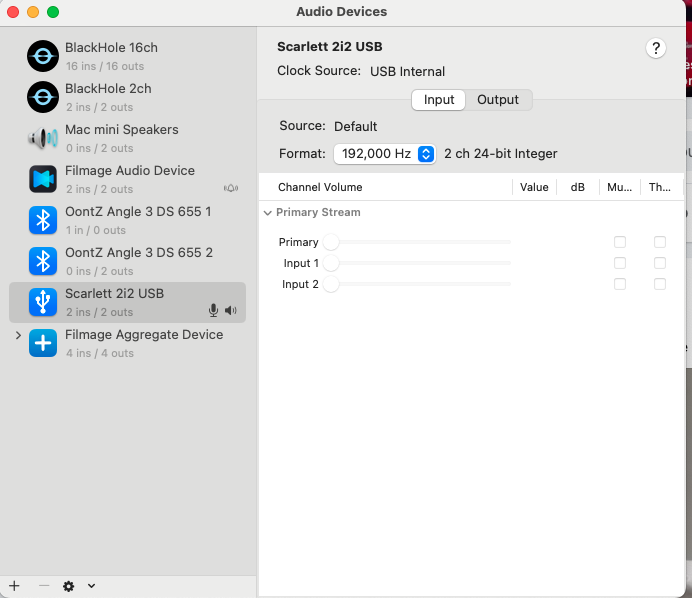The width and height of the screenshot is (692, 598).
Task: Click the '2 ch 24-bit Integer' format text
Action: [500, 154]
